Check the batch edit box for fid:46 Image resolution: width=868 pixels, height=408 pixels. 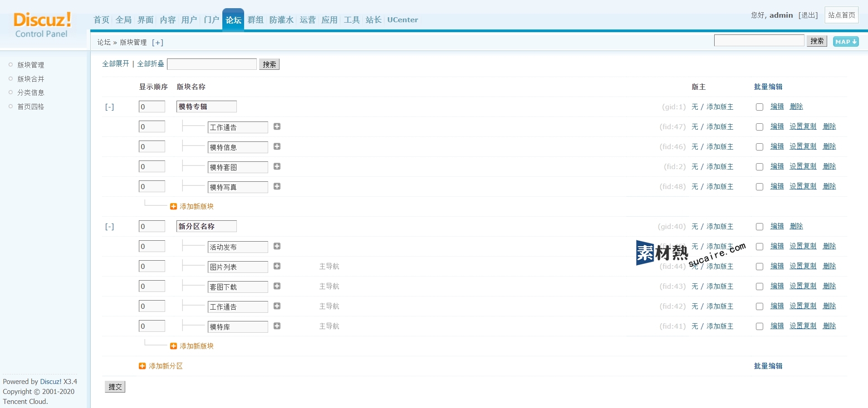click(760, 147)
